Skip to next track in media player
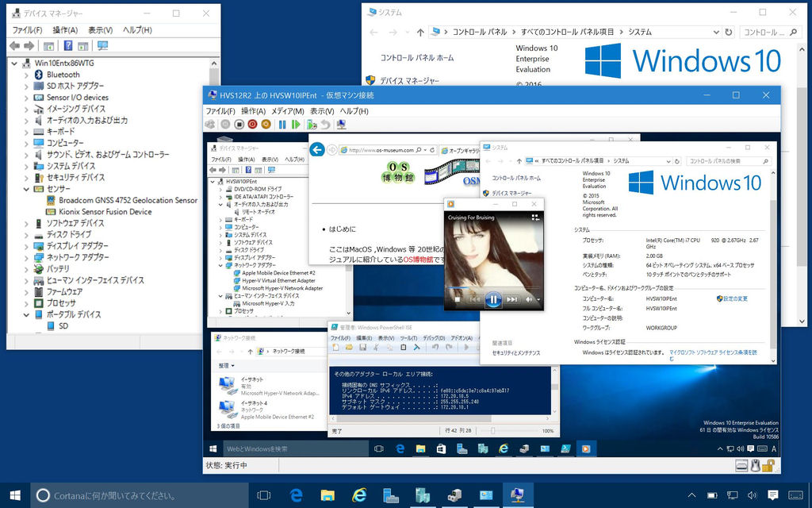Screen dimensions: 812x508 (x=511, y=299)
